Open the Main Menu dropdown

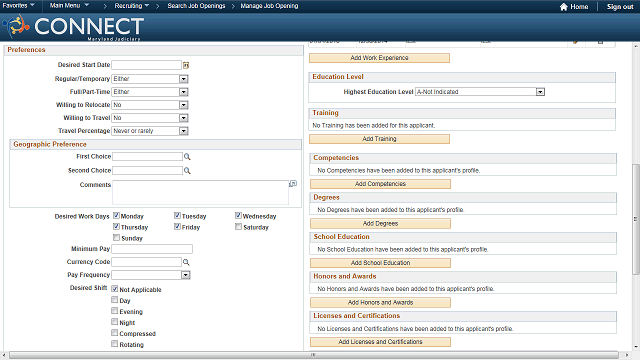(x=69, y=6)
